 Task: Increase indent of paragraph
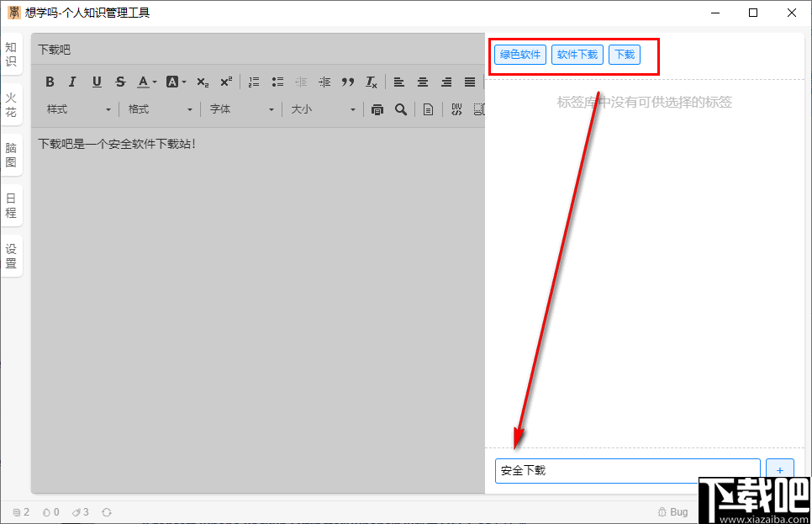click(324, 82)
